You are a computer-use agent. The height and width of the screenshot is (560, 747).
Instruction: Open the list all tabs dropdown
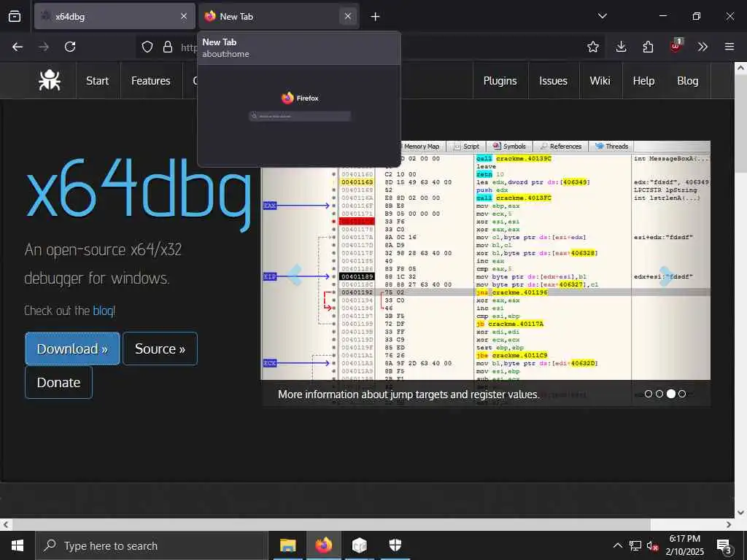point(602,16)
